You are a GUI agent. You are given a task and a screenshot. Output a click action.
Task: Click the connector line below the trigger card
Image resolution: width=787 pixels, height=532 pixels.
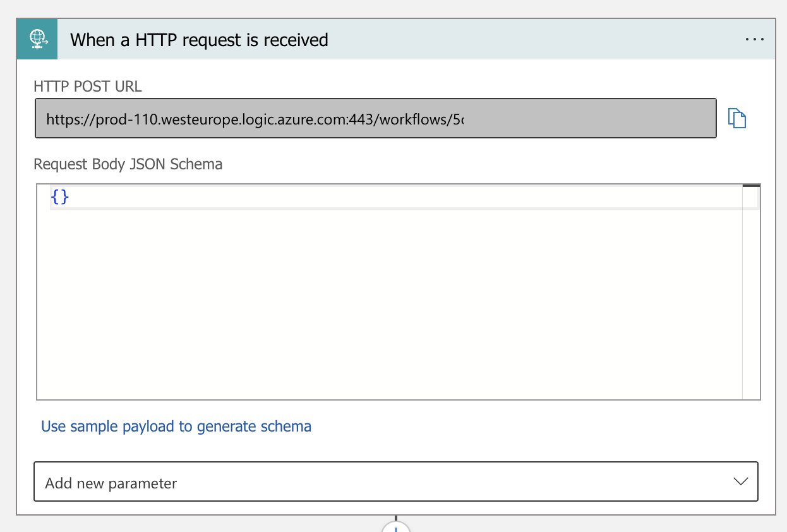click(396, 517)
